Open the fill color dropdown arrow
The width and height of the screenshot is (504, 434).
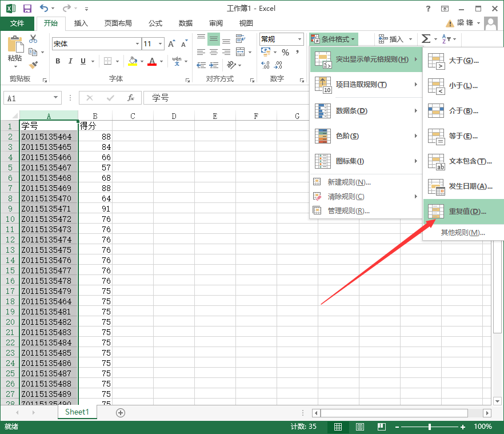[x=142, y=61]
